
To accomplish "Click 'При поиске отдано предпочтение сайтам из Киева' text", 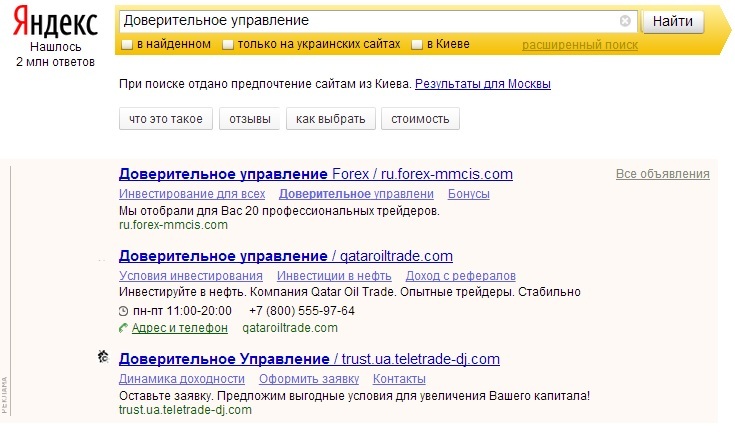I will click(x=265, y=84).
